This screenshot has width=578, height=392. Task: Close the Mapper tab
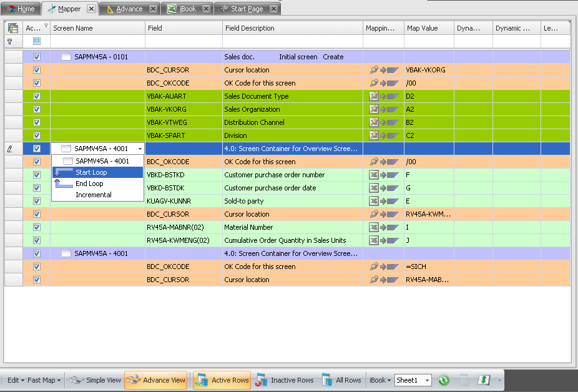coord(91,9)
